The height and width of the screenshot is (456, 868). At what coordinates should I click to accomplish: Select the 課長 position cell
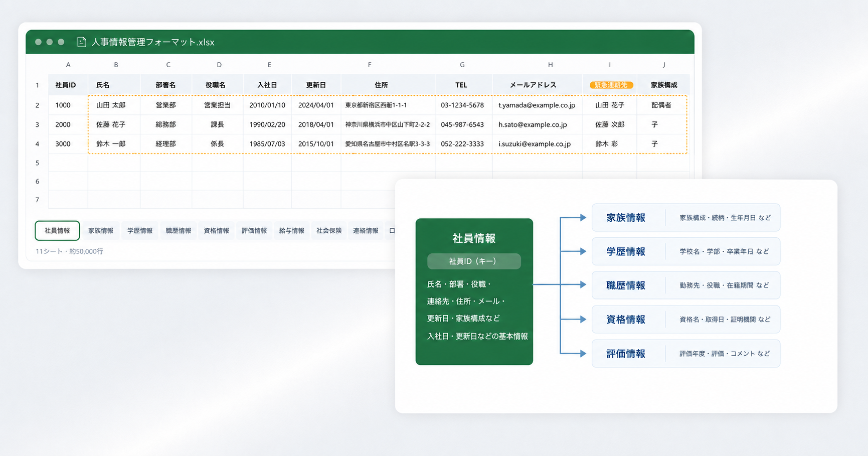(218, 124)
